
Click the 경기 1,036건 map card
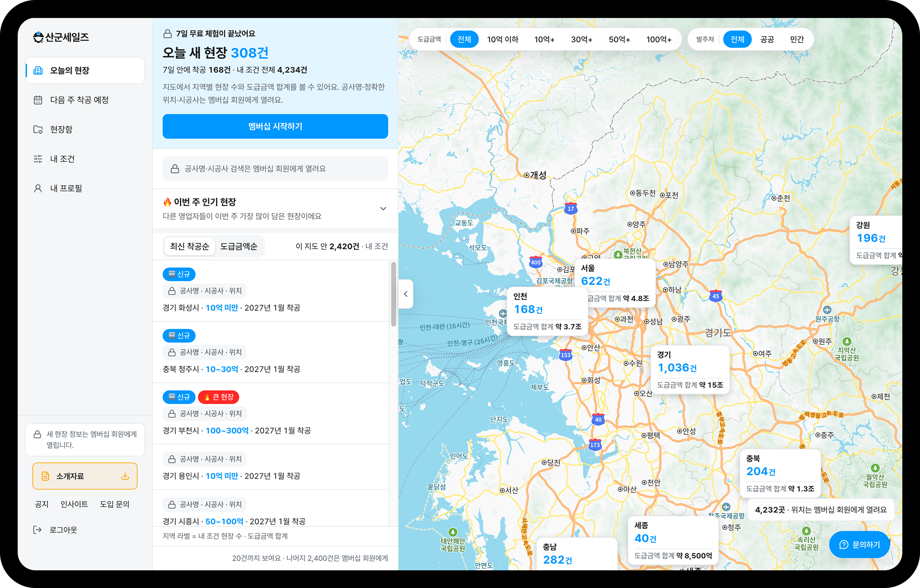[x=690, y=370]
